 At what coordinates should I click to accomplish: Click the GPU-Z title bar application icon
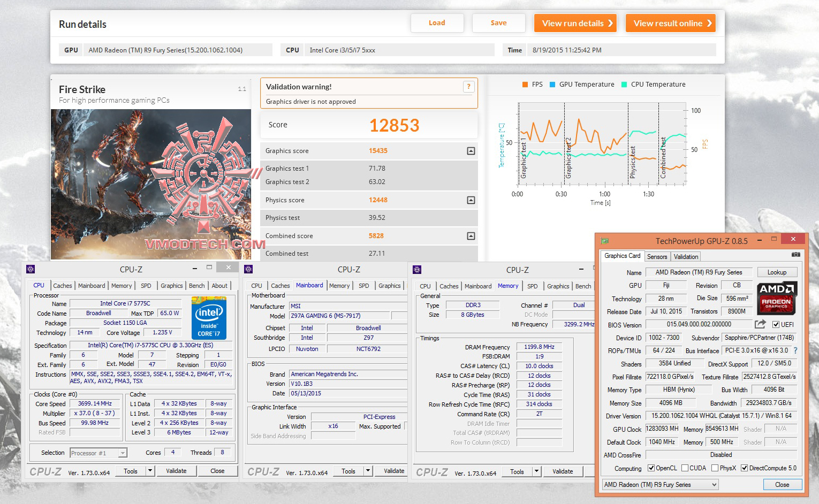click(x=605, y=241)
